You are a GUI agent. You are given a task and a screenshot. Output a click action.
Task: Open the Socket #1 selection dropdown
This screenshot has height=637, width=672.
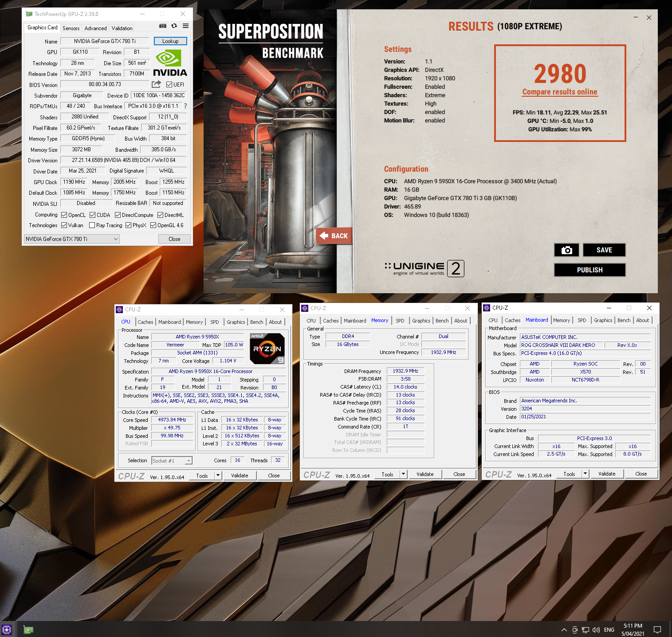click(x=172, y=461)
